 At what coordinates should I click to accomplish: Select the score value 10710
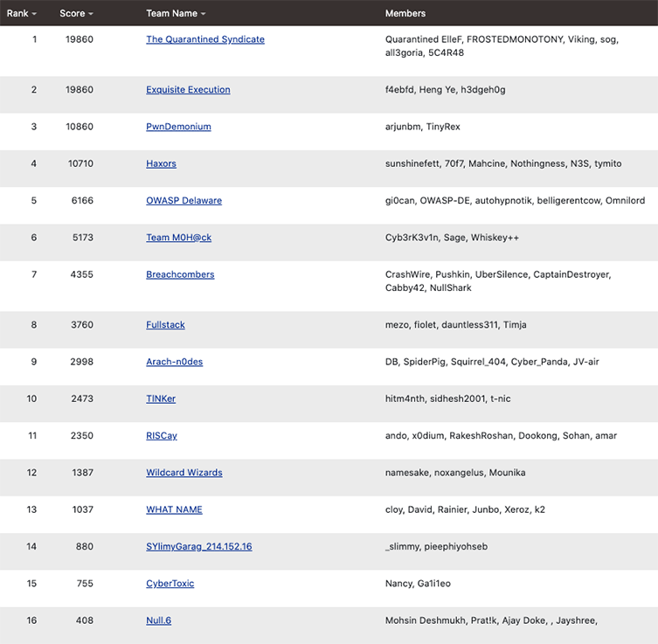pyautogui.click(x=80, y=163)
